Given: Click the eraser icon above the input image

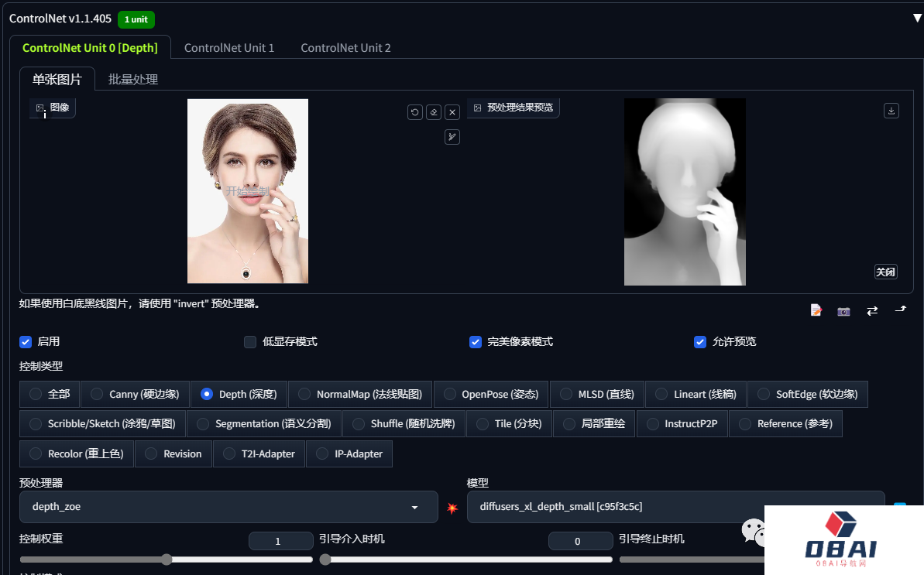Looking at the screenshot, I should 434,112.
